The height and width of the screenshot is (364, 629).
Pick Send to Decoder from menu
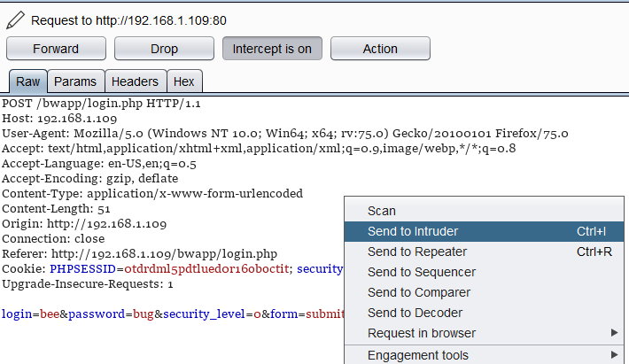(414, 313)
